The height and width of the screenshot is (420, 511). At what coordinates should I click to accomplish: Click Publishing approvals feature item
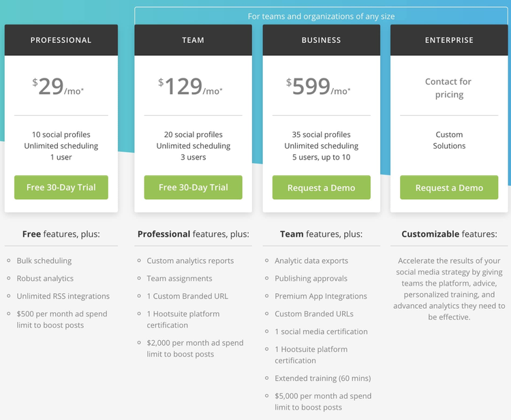click(311, 278)
